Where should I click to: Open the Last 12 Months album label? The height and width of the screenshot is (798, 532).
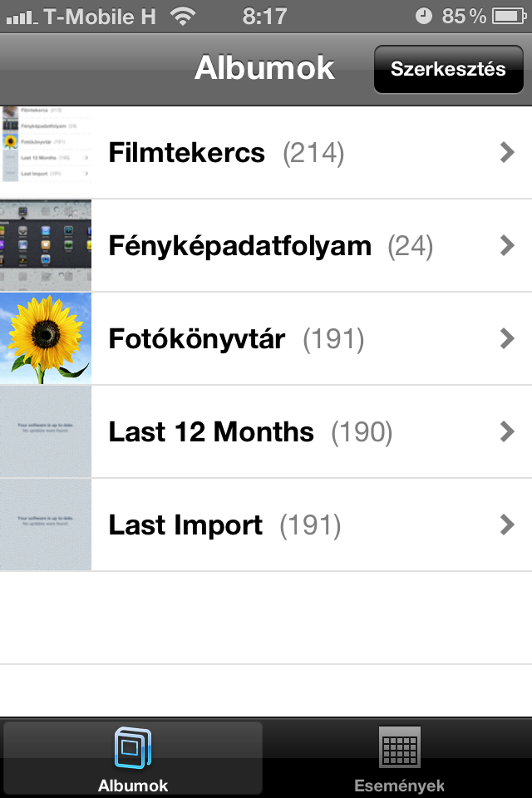[x=211, y=432]
